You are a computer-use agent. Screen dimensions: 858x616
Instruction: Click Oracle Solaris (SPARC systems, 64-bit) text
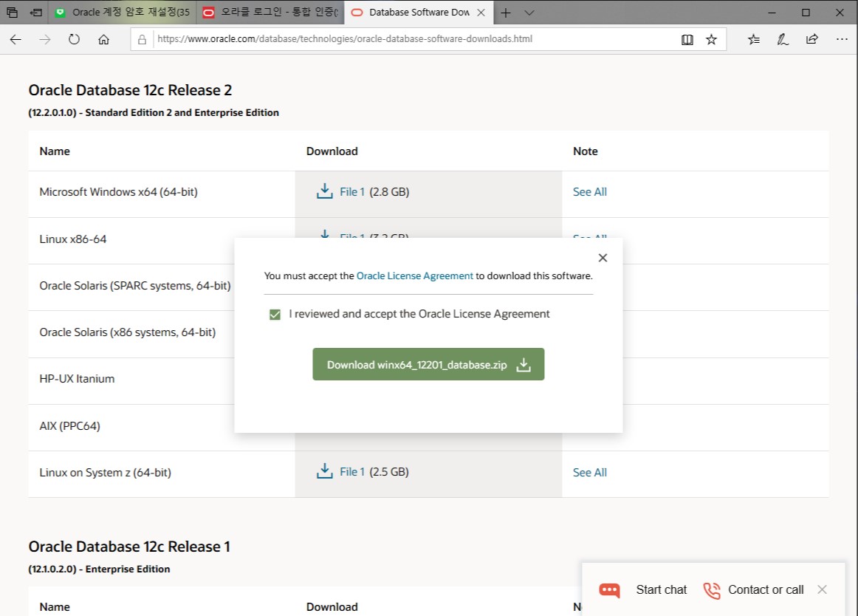pyautogui.click(x=135, y=286)
